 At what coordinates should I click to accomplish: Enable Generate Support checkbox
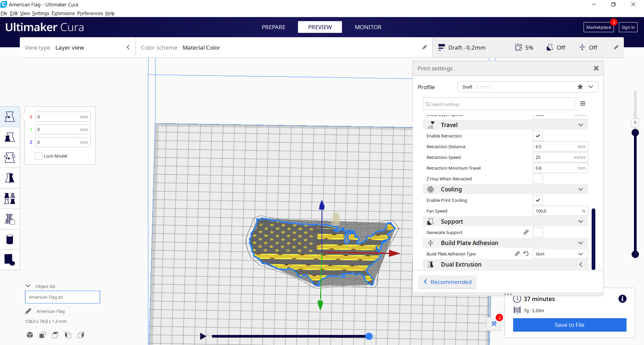pos(538,232)
